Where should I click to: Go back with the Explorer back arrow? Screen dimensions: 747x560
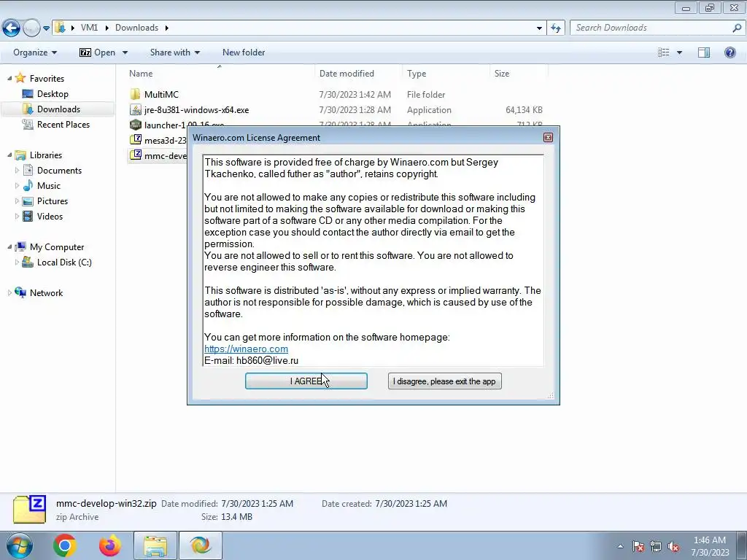pos(12,28)
